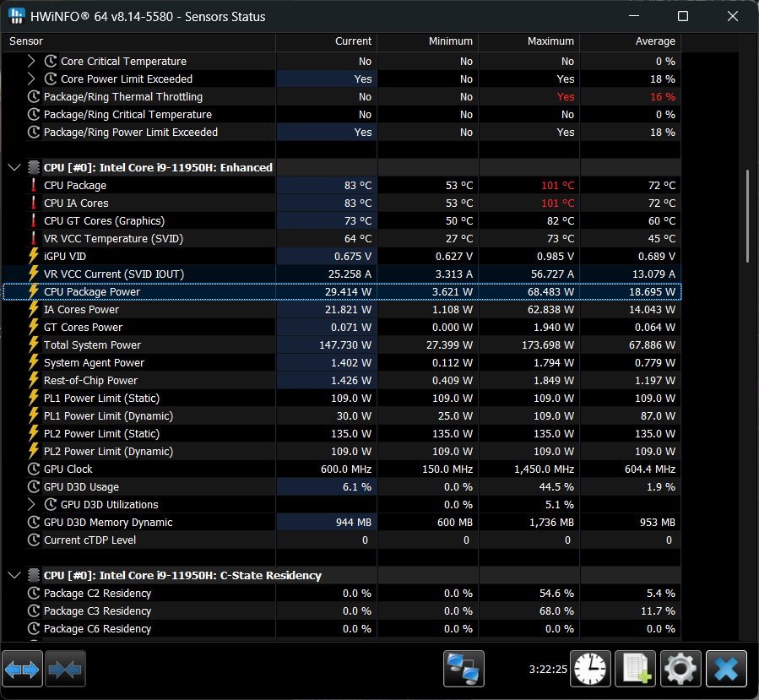759x700 pixels.
Task: Select the Package/Ring Power Limit Exceeded row label
Action: coord(131,133)
